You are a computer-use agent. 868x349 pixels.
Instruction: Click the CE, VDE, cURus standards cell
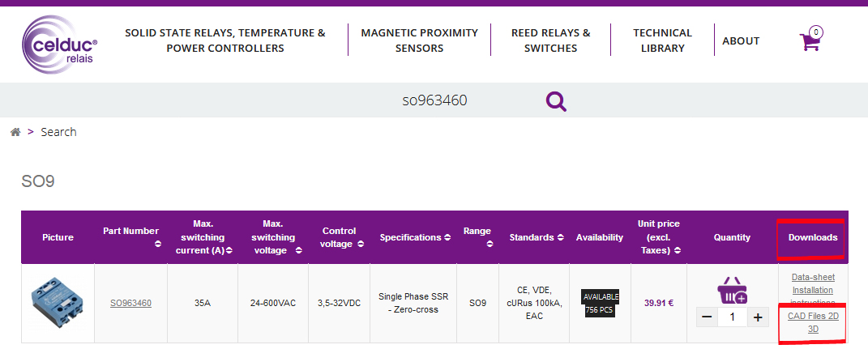pos(534,303)
